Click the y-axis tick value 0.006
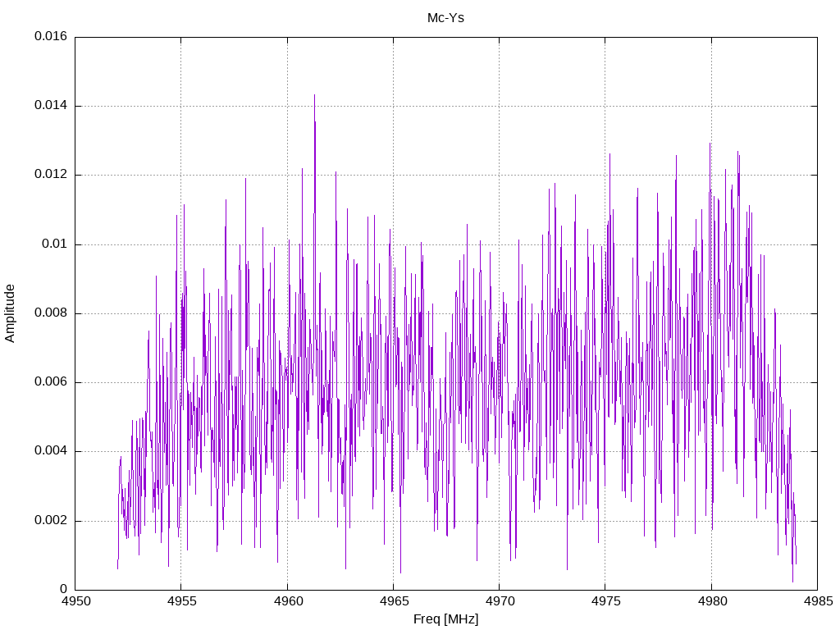The height and width of the screenshot is (630, 840). point(51,382)
